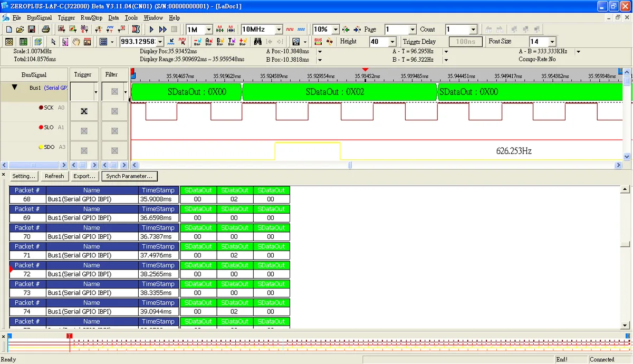Image resolution: width=633 pixels, height=364 pixels.
Task: Select the hand pan tool
Action: tap(76, 42)
